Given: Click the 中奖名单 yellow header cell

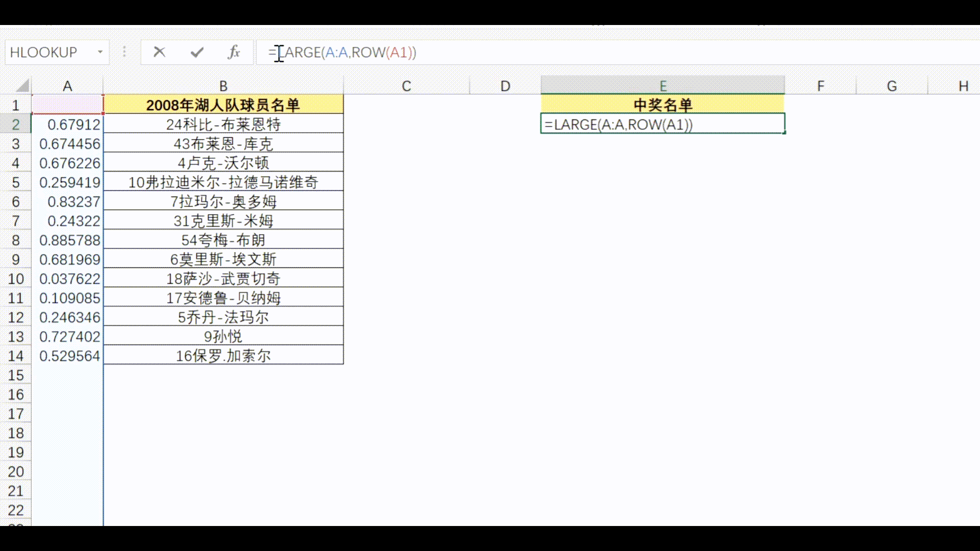Looking at the screenshot, I should click(x=663, y=105).
